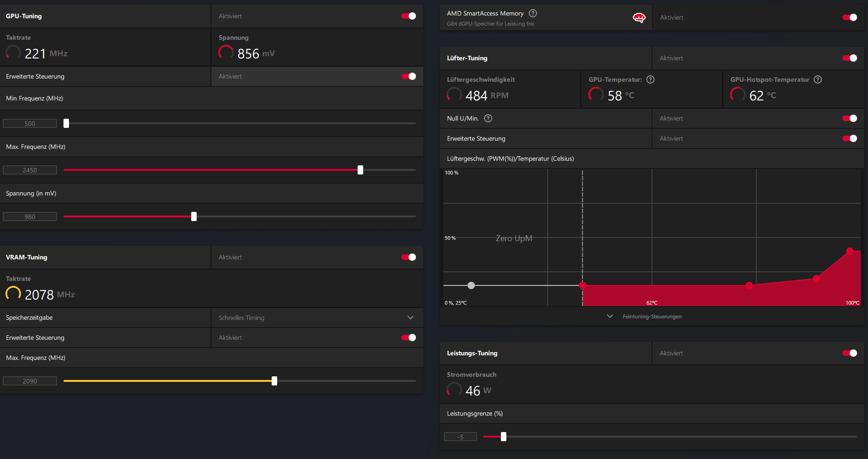The image size is (868, 459).
Task: Click VRAM Max. Frequenz slider handle
Action: coord(274,381)
